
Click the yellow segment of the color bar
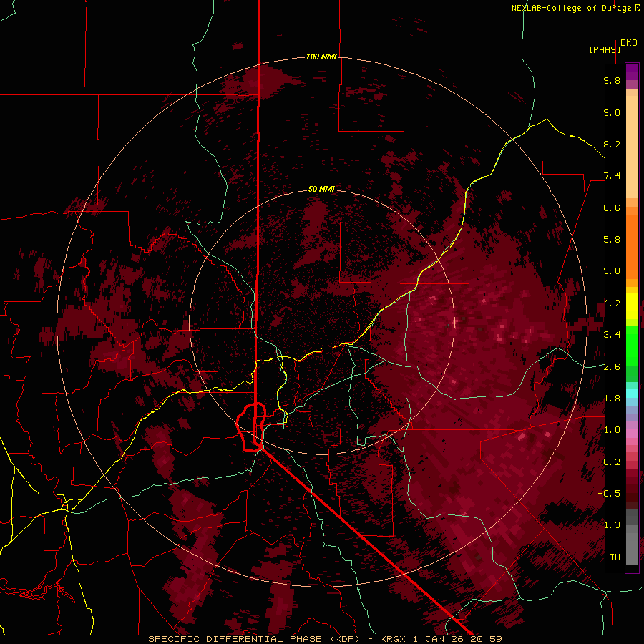pos(632,306)
